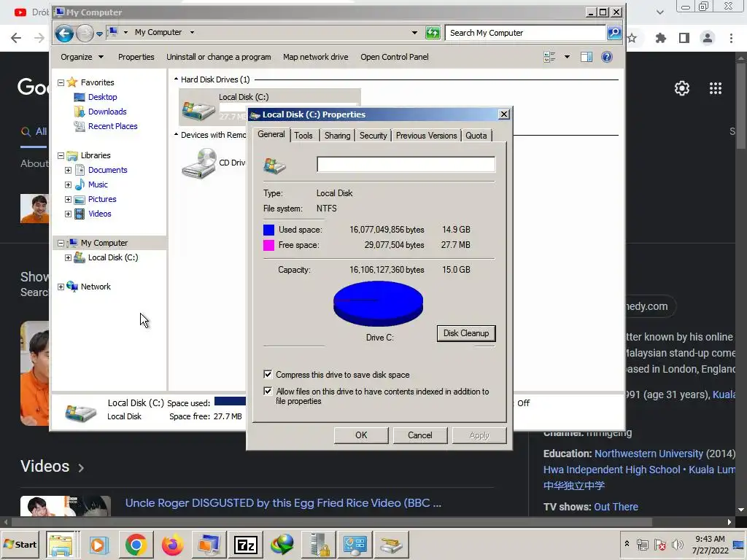Click the Change your view icon
The image size is (747, 560).
549,57
